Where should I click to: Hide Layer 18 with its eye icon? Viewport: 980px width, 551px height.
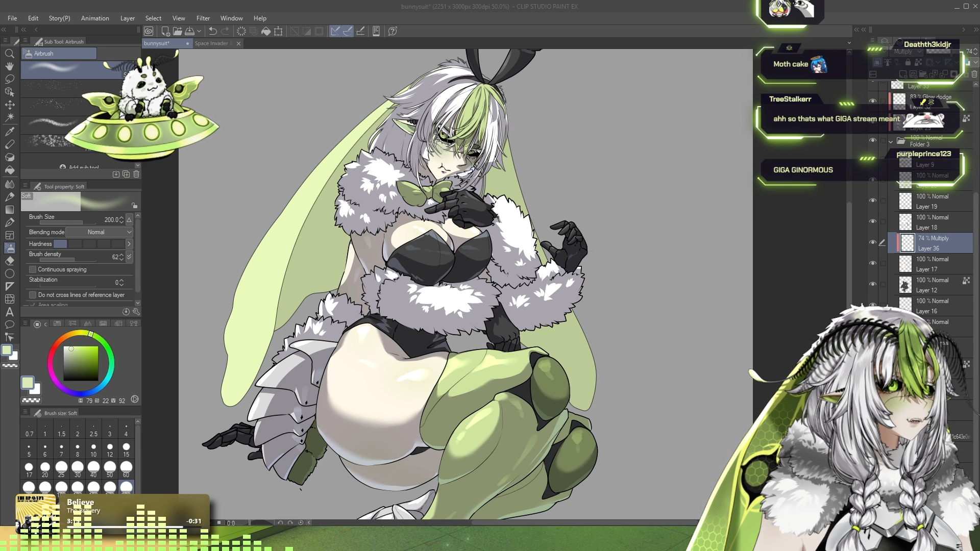click(872, 221)
